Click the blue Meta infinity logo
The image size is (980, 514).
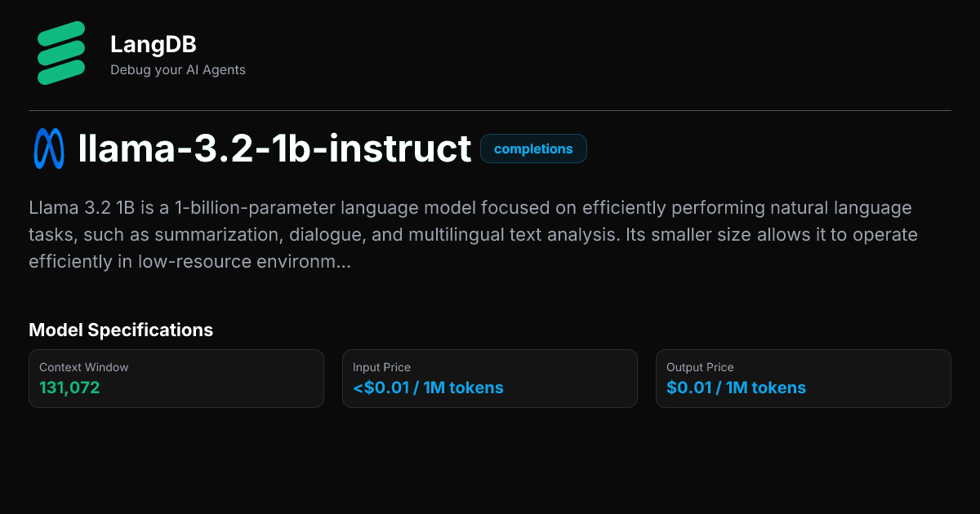[49, 149]
